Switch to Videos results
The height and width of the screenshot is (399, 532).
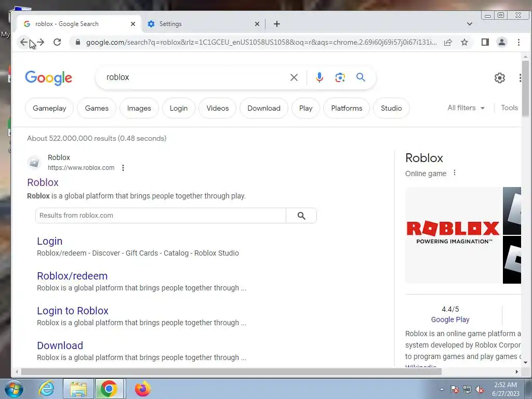[x=218, y=108]
